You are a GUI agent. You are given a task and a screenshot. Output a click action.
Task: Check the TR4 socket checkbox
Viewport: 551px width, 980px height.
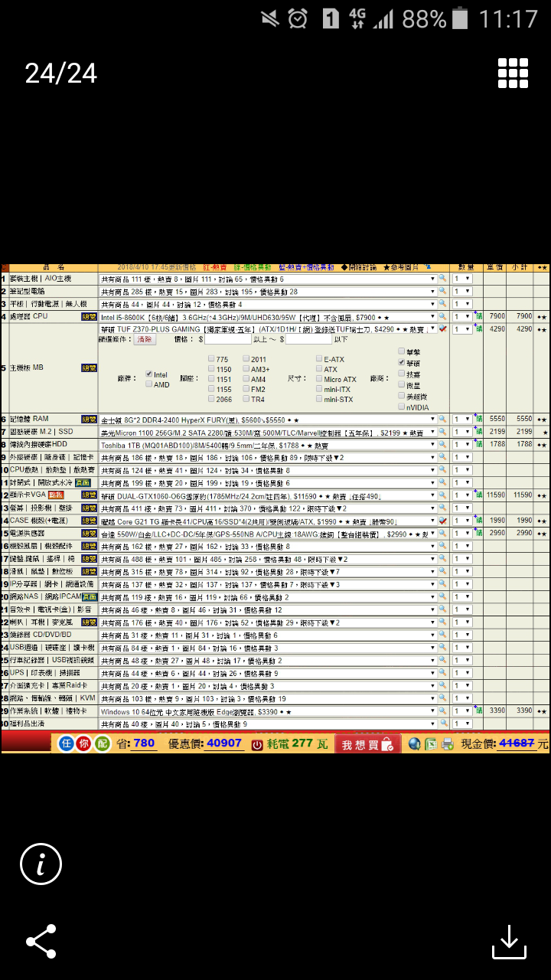[246, 399]
